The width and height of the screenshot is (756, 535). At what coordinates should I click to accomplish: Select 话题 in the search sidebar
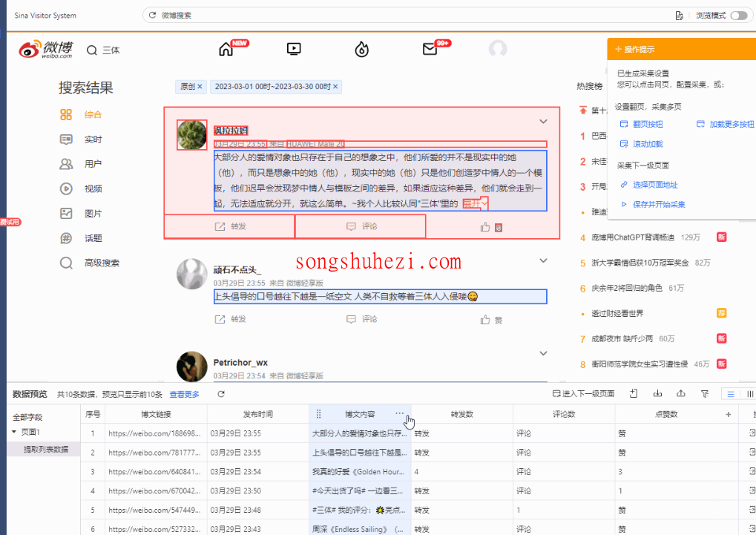[81, 238]
